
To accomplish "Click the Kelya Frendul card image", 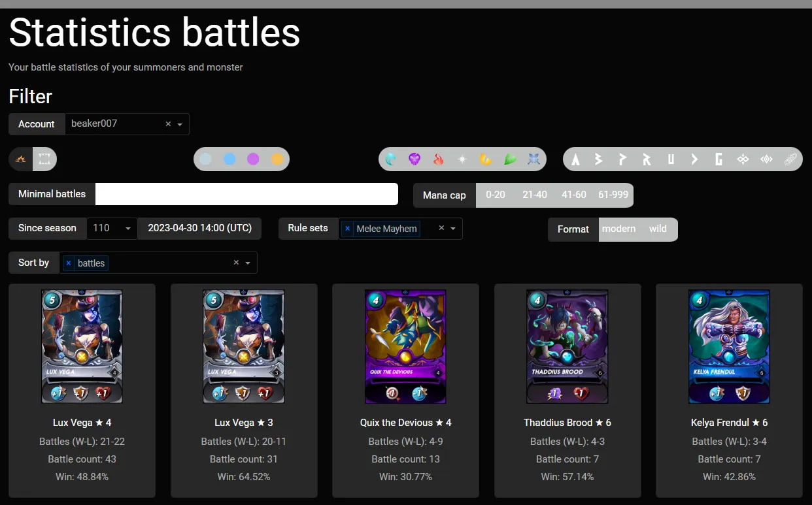I will [x=729, y=346].
